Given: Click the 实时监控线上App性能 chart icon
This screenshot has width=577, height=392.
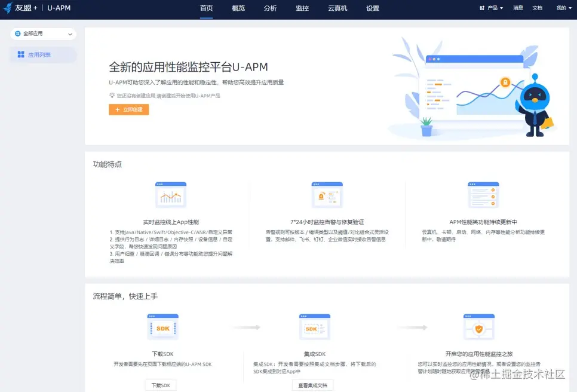Looking at the screenshot, I should [171, 195].
